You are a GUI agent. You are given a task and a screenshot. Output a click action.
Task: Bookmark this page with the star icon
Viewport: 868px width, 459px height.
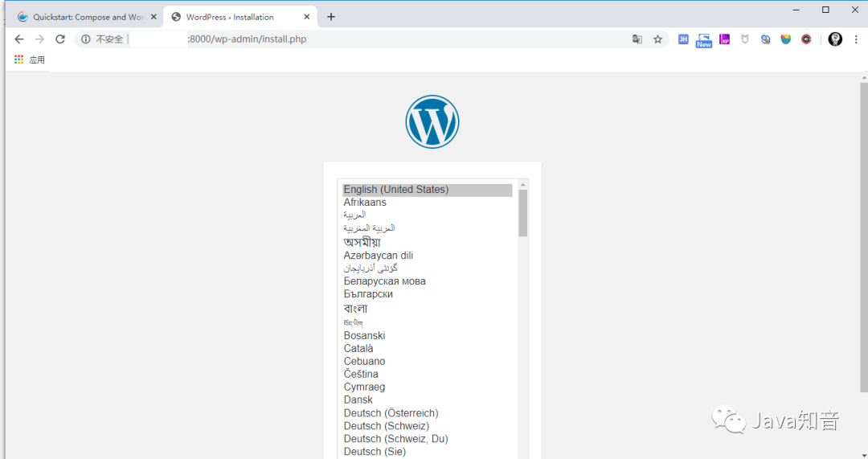pos(657,39)
